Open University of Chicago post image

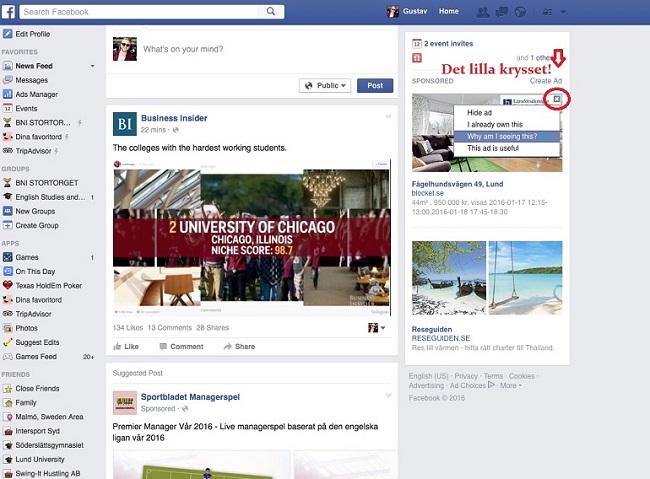[x=252, y=238]
